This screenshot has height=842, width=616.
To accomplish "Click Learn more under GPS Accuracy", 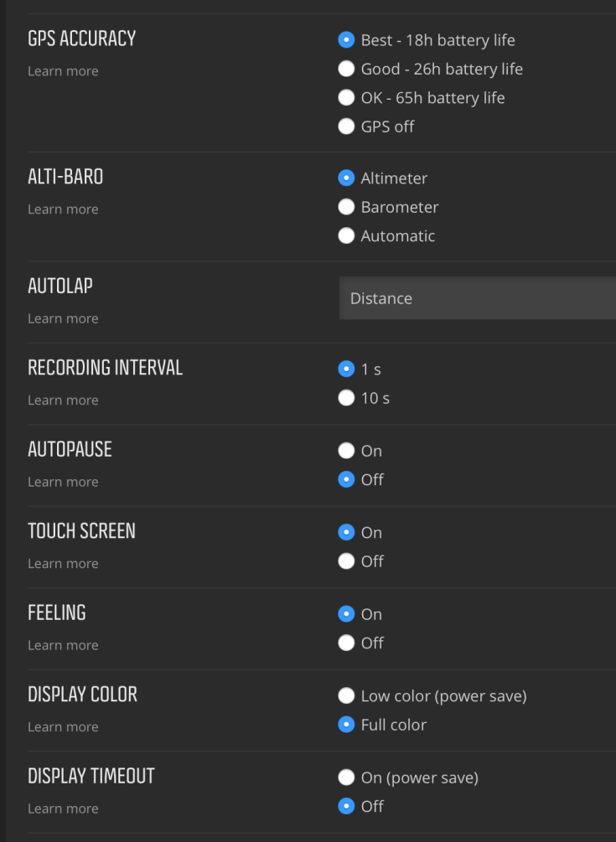I will [63, 71].
